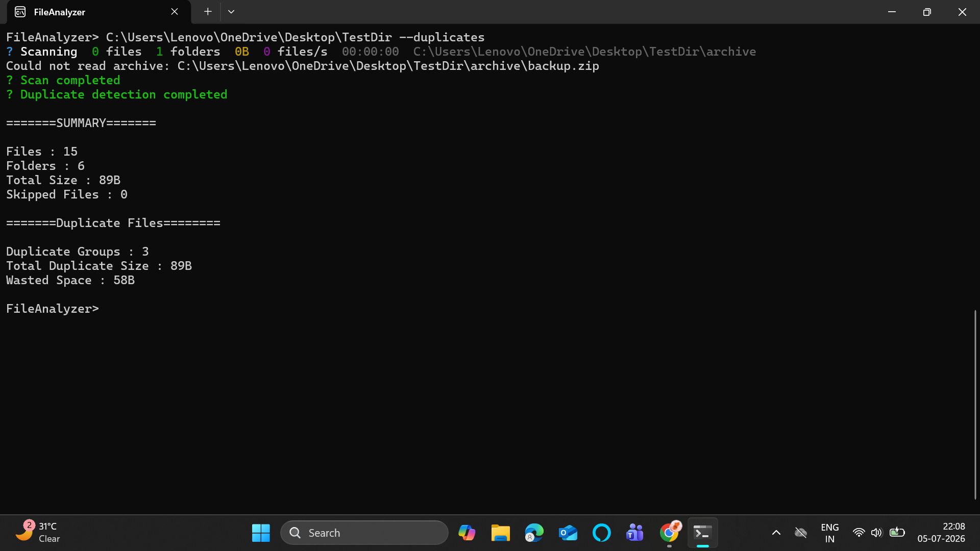Click the Duplicate Files section heading
Screen dimensions: 980x551
pos(113,223)
